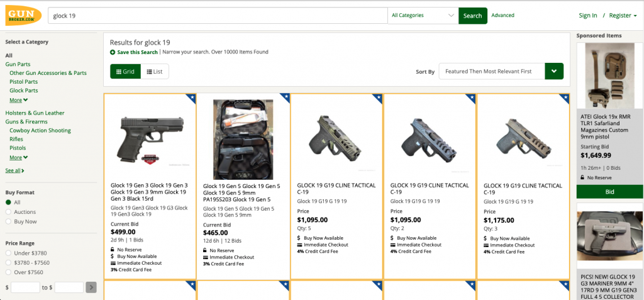Click the featured star badge on Glock 19 Gen 5 card
Viewport: 644px width, 300px height.
click(285, 99)
